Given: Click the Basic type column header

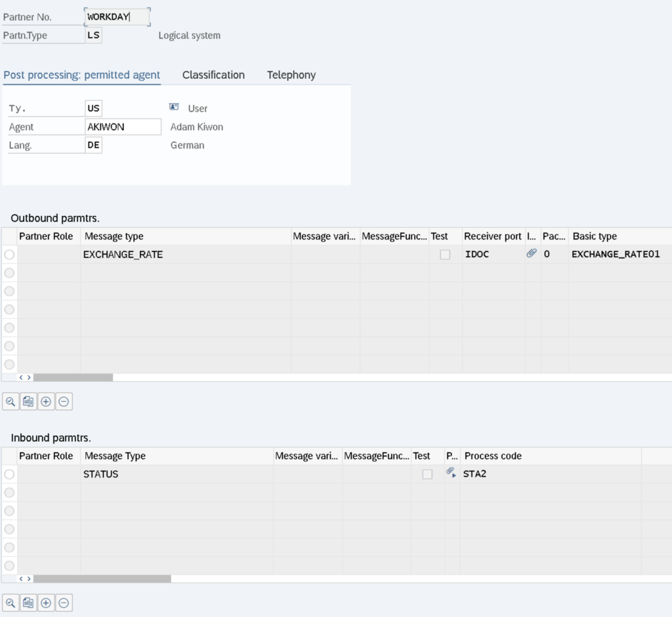Looking at the screenshot, I should coord(620,236).
